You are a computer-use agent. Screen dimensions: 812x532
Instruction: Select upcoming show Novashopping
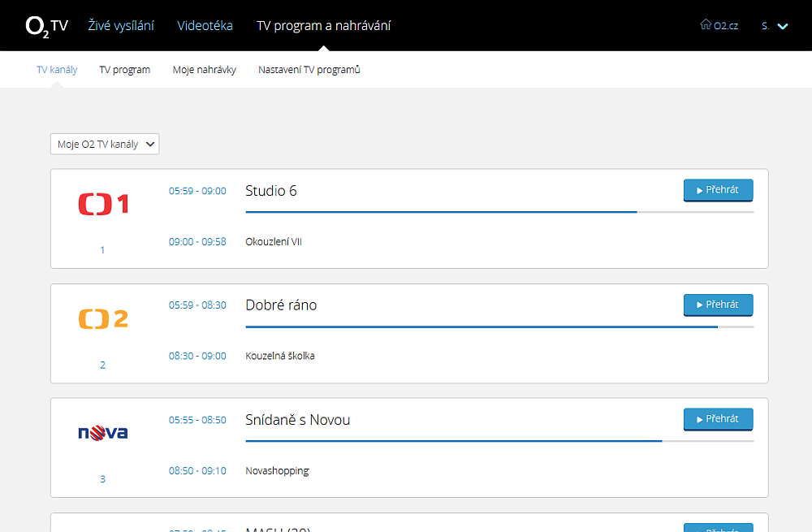[277, 471]
